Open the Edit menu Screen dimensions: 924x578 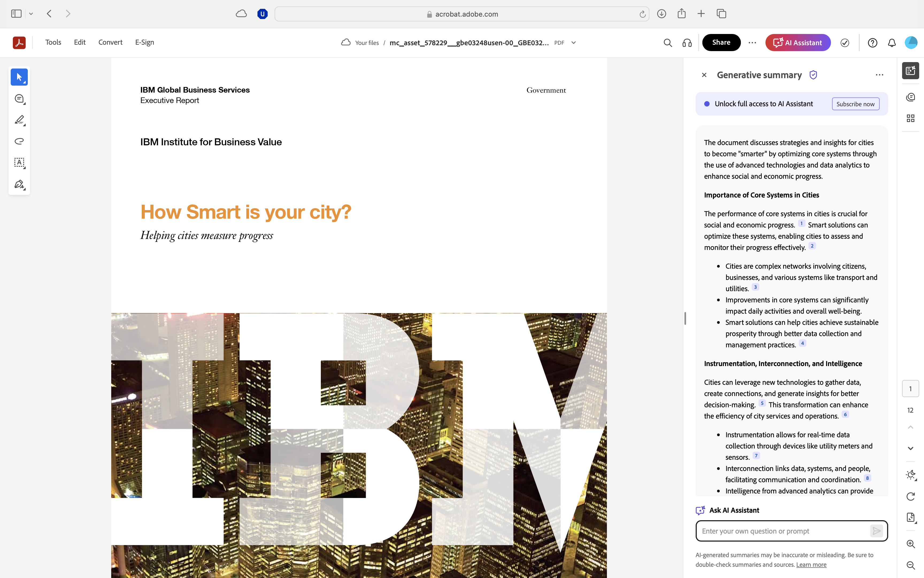click(79, 43)
